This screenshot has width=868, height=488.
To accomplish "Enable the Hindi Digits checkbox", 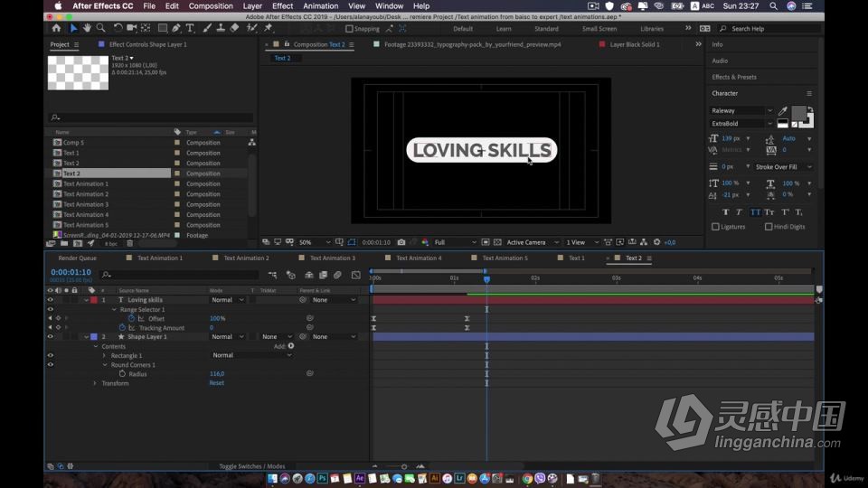I will tap(769, 227).
